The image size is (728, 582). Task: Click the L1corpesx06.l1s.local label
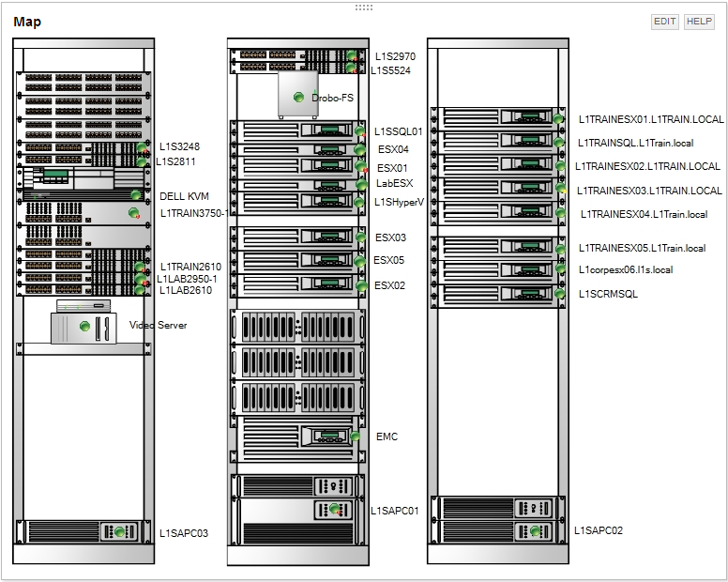626,269
